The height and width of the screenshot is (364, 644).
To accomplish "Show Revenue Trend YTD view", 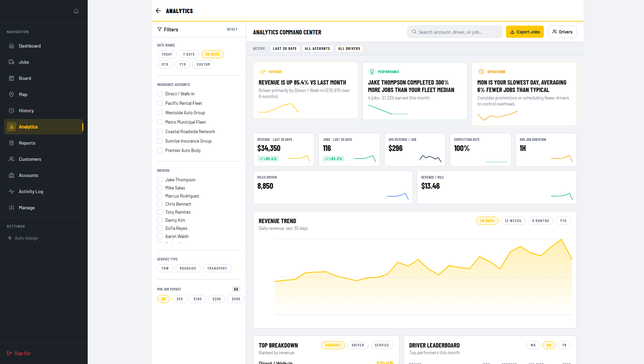I will point(563,221).
